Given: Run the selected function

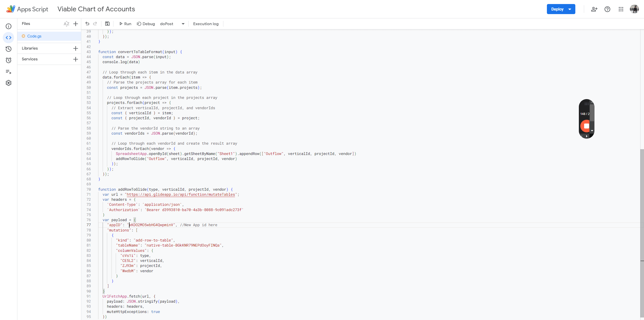Looking at the screenshot, I should coord(125,24).
